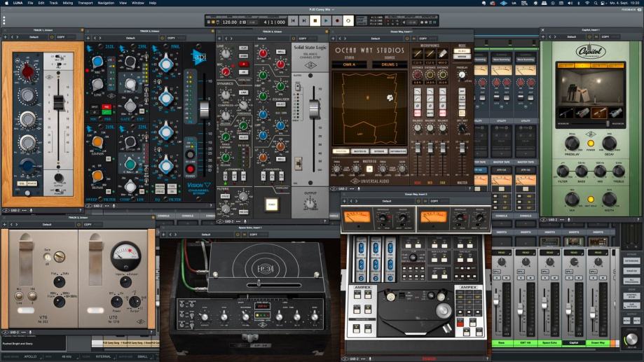Image resolution: width=644 pixels, height=362 pixels.
Task: Click the Apple menu icon
Action: (6, 3)
